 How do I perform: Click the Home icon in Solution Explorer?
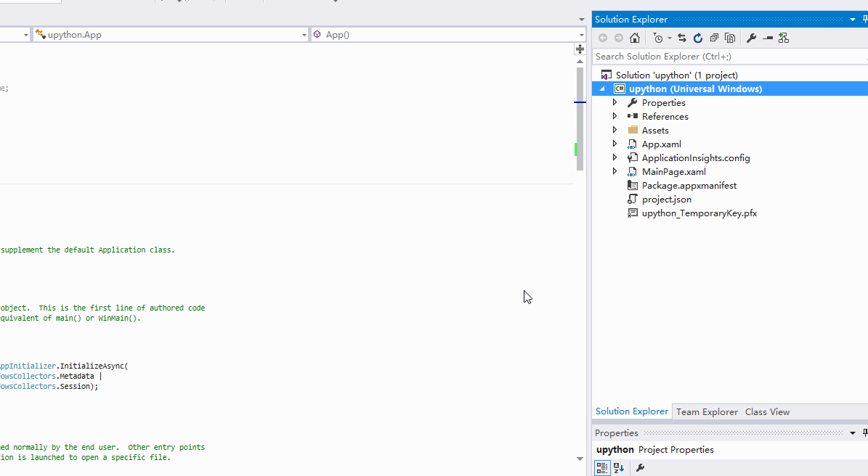tap(635, 38)
